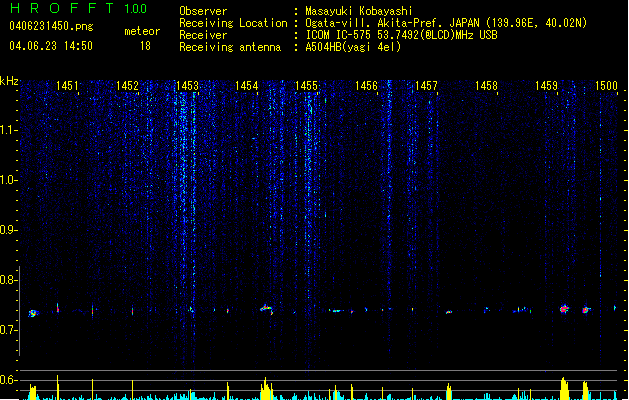Click the 1457 time axis label
629x400 pixels.
(426, 86)
